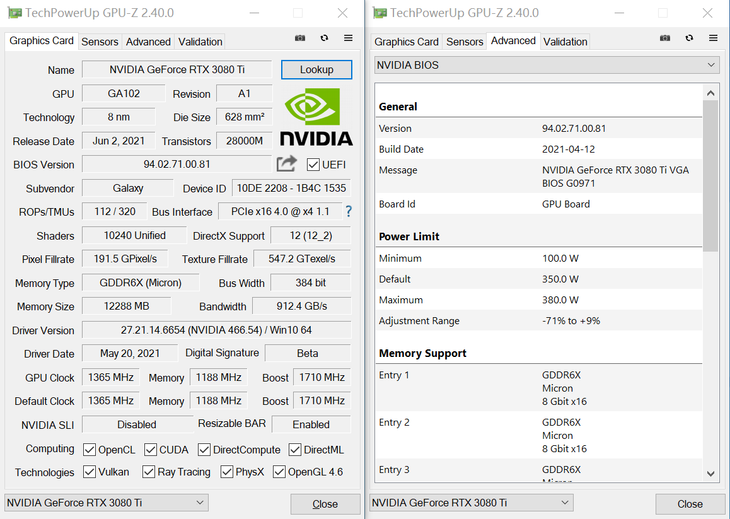
Task: Click BIOS Version field 94.02.71.00.81
Action: 177,164
